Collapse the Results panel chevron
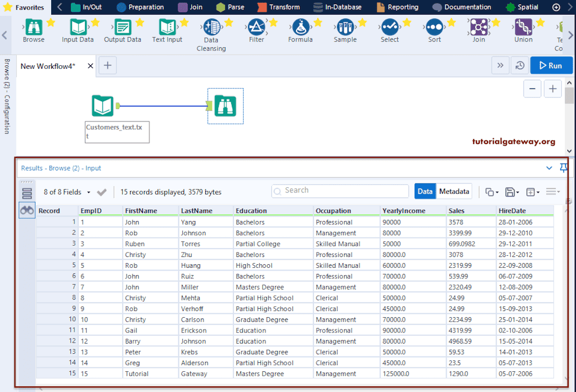 (x=549, y=168)
